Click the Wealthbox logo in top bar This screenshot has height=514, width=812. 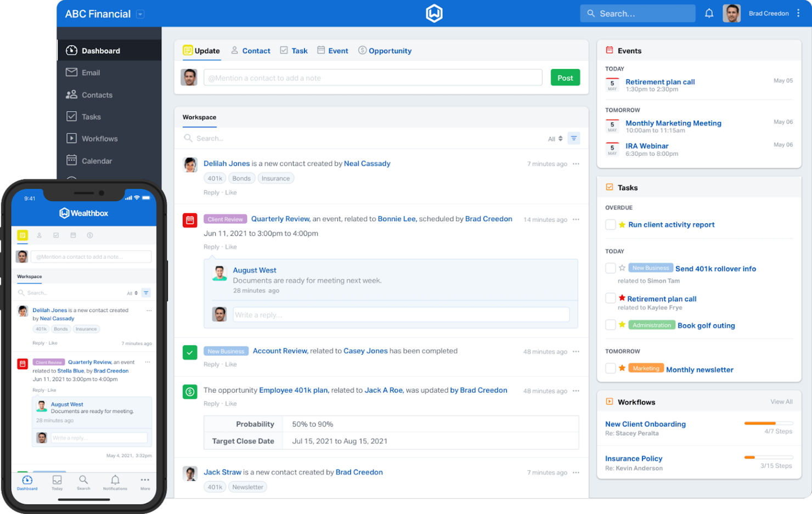click(434, 13)
